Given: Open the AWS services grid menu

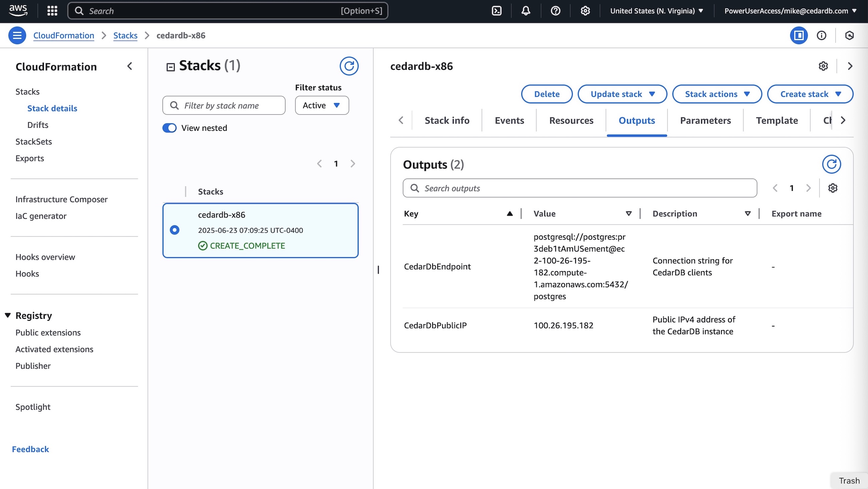Looking at the screenshot, I should [x=52, y=10].
